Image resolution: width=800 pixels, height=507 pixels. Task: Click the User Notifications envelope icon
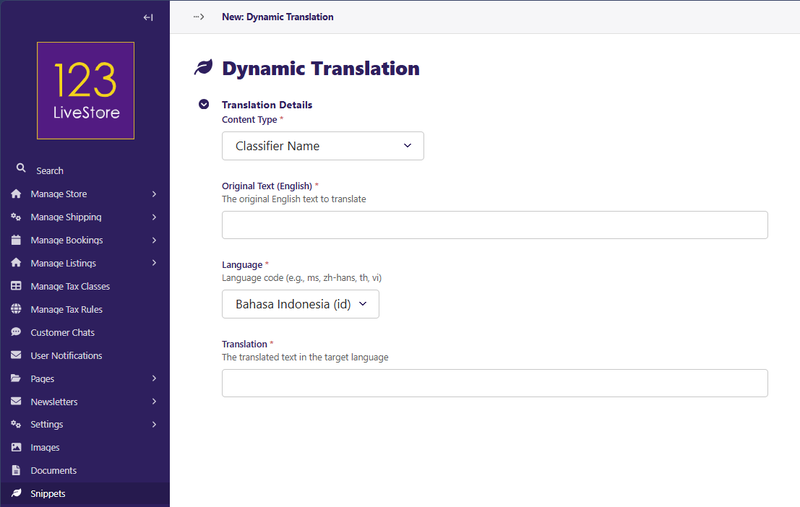(x=16, y=355)
